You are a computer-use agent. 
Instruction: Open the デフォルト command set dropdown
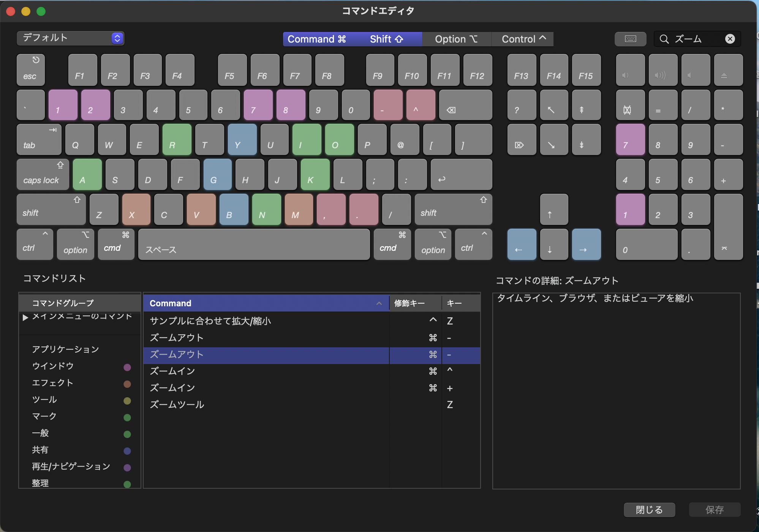(71, 38)
